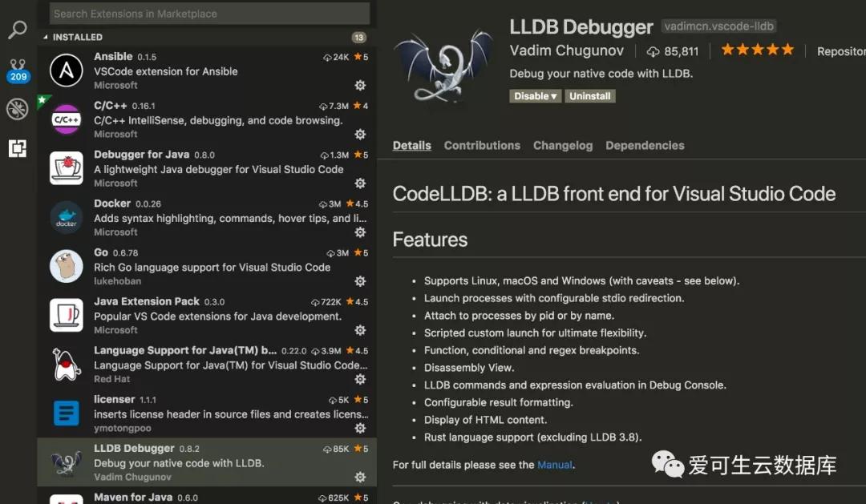866x504 pixels.
Task: Select Maven for Java title
Action: [133, 497]
